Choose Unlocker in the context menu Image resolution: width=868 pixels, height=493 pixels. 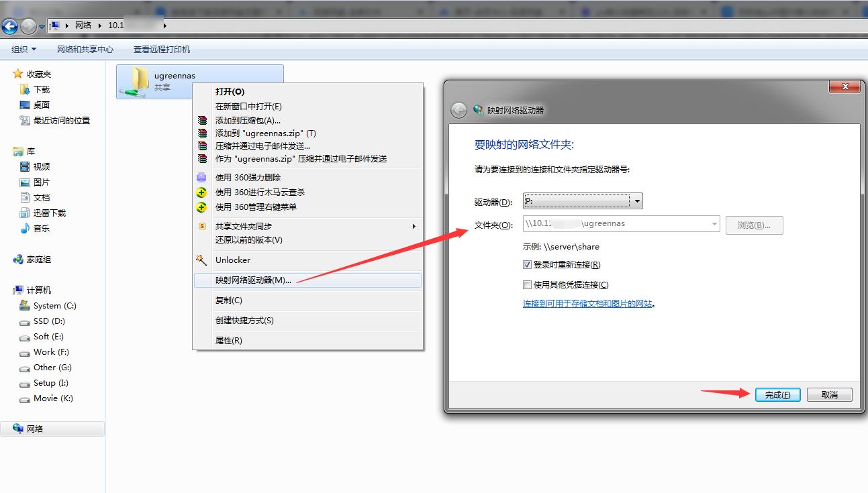coord(308,260)
